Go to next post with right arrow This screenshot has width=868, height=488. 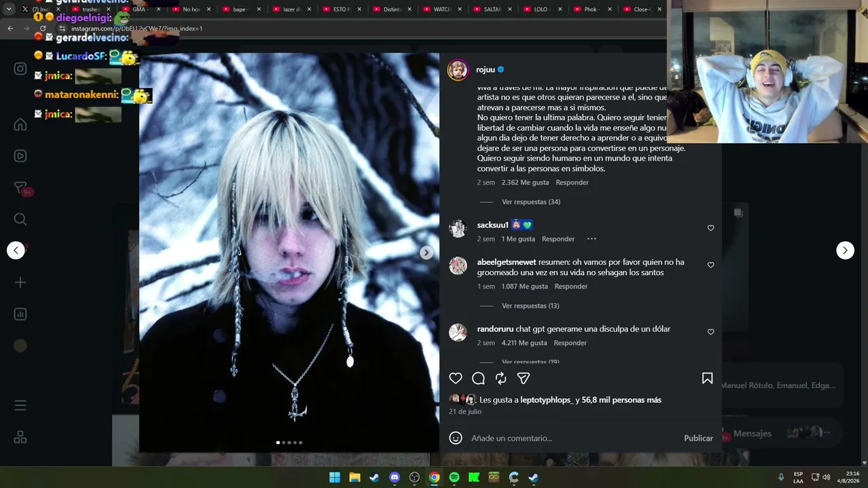pyautogui.click(x=845, y=250)
